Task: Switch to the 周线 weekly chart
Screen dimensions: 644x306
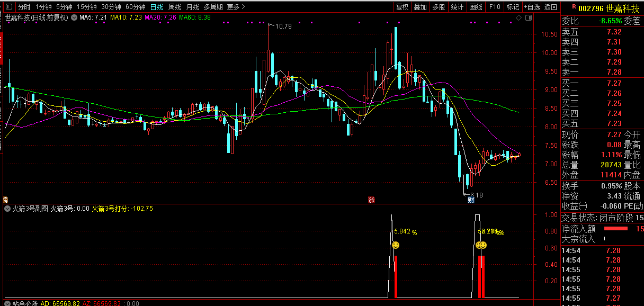Action: tap(175, 7)
